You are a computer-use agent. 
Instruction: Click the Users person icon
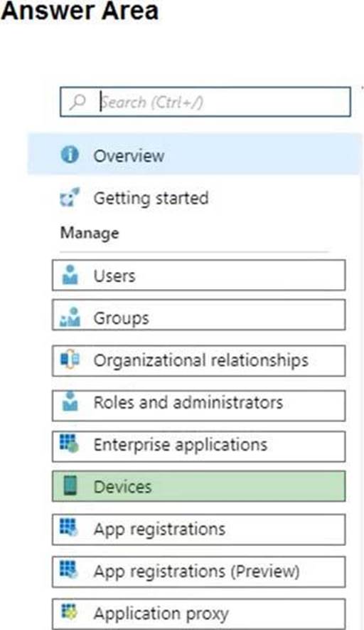(70, 275)
